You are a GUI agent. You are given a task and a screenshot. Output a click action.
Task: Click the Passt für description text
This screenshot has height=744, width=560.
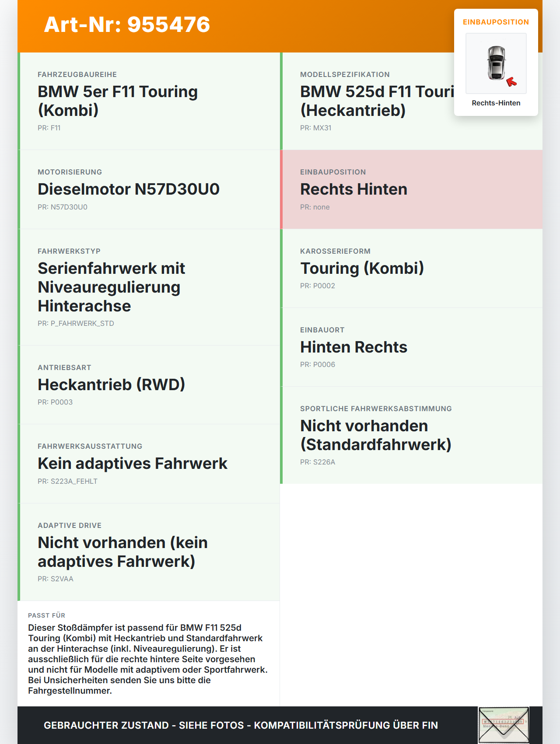[x=148, y=659]
